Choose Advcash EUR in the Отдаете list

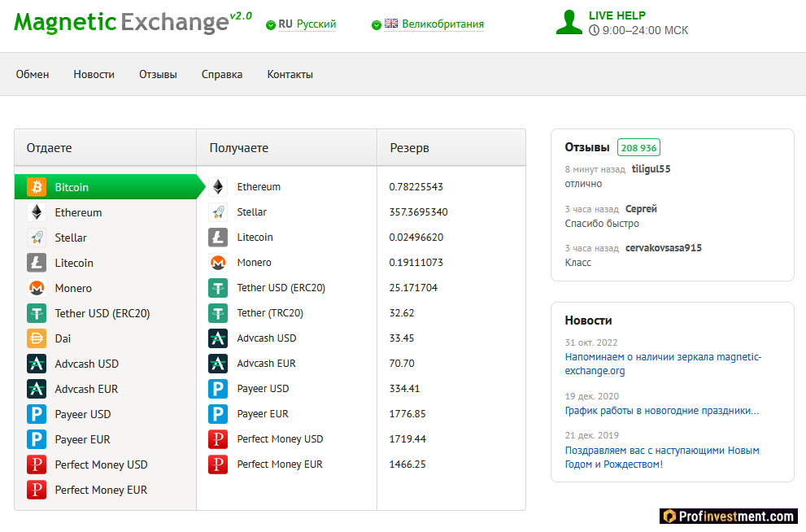86,389
